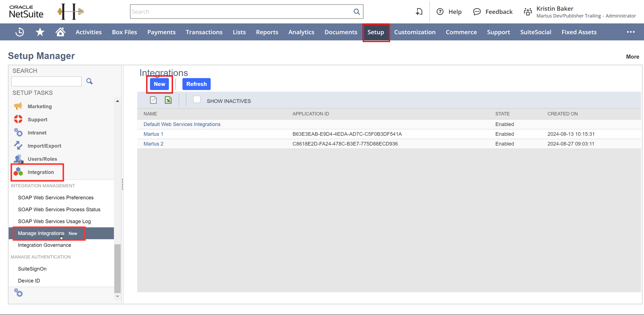The height and width of the screenshot is (315, 644).
Task: Open the Shortcuts star icon
Action: tap(40, 32)
